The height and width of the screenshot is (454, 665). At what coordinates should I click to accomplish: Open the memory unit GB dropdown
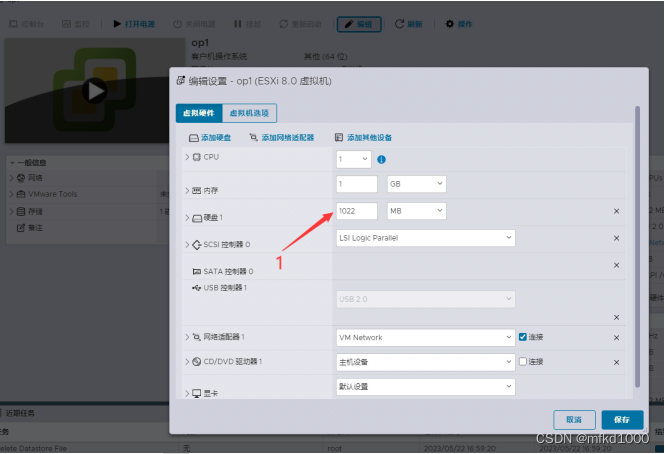tap(416, 184)
